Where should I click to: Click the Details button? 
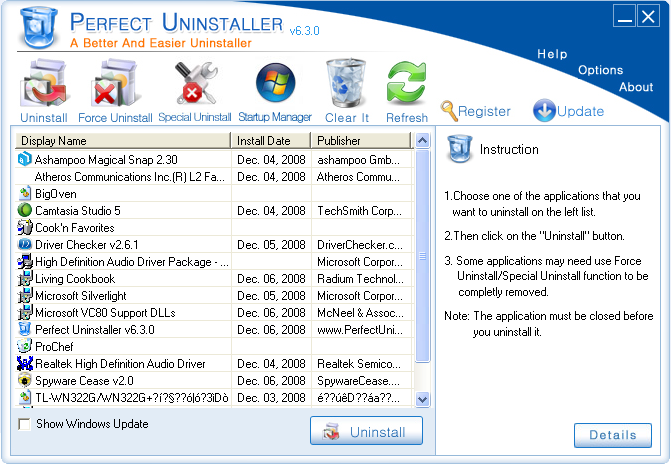coord(613,435)
